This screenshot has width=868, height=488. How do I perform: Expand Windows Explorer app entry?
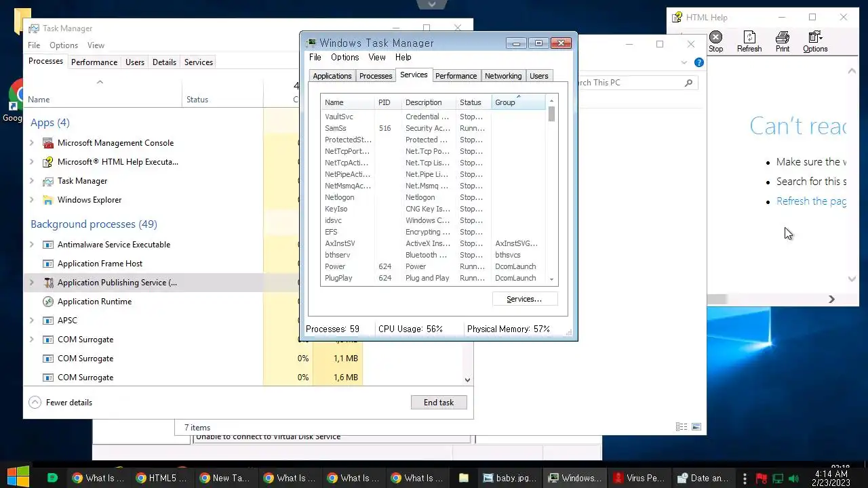[x=32, y=200]
